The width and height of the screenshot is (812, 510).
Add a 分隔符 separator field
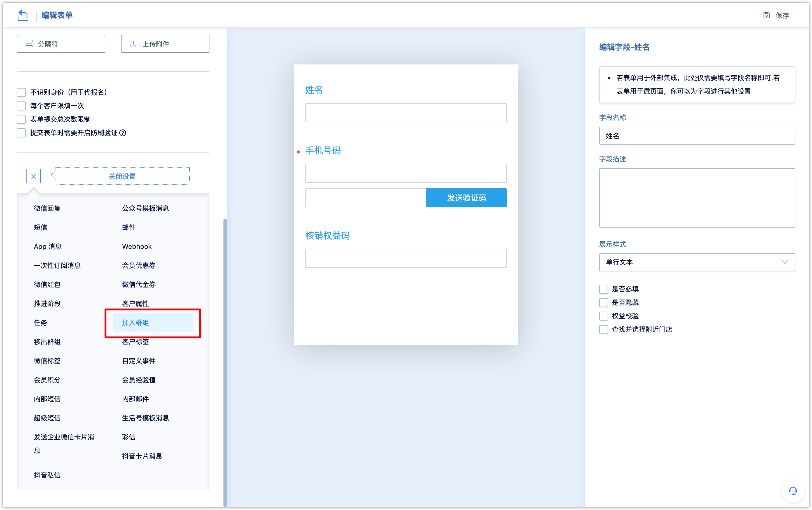61,44
